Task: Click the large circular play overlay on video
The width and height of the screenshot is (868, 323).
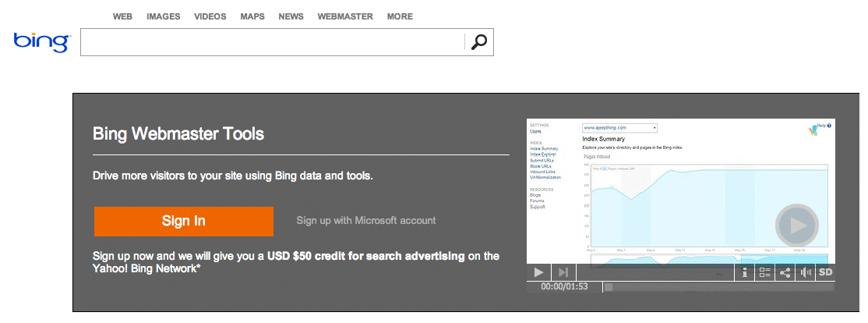Action: click(796, 225)
